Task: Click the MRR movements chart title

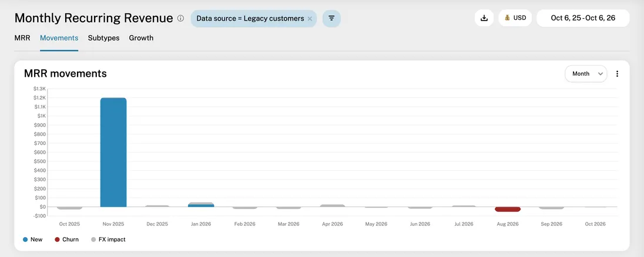Action: point(65,73)
